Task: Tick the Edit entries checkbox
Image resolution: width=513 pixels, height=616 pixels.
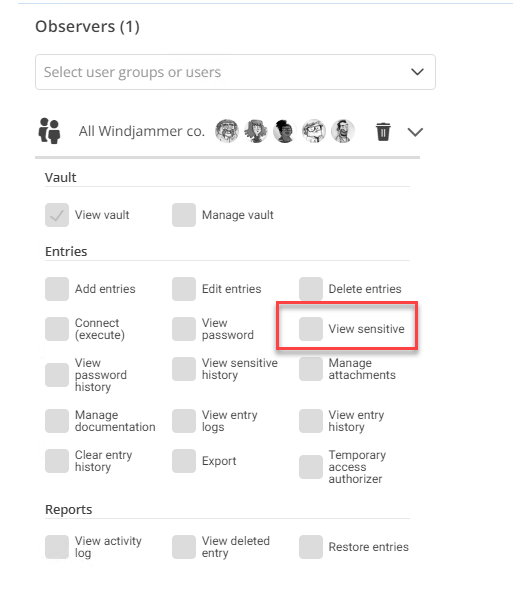Action: coord(184,289)
